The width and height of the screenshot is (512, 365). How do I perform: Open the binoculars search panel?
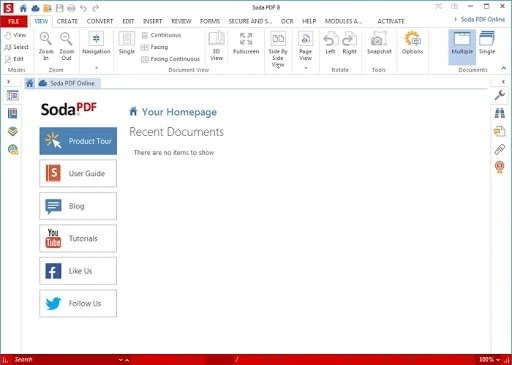click(x=499, y=113)
